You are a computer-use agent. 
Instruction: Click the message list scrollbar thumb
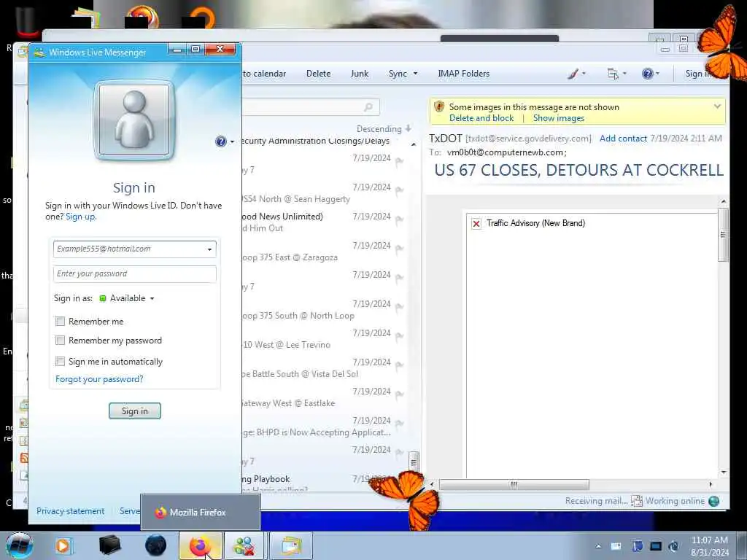click(x=414, y=462)
